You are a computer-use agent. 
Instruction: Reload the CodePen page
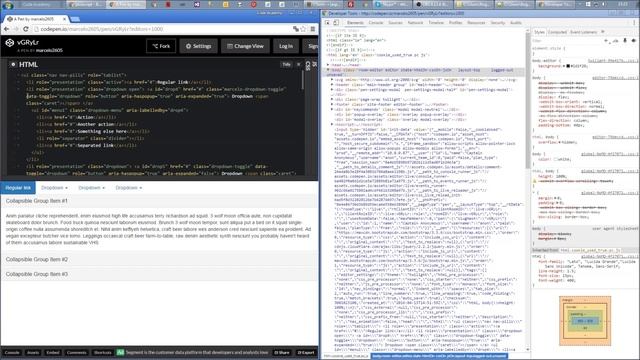(x=26, y=29)
